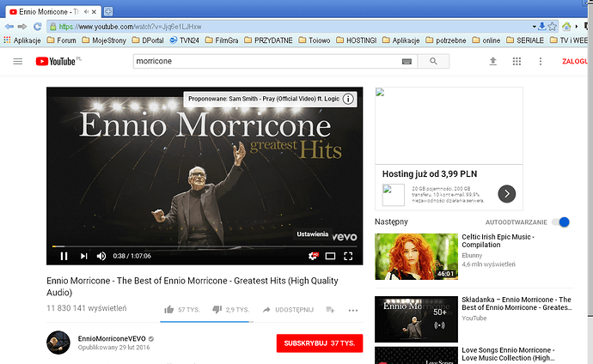This screenshot has height=364, width=593.
Task: Open Toiowo bookmarks folder
Action: (x=315, y=40)
